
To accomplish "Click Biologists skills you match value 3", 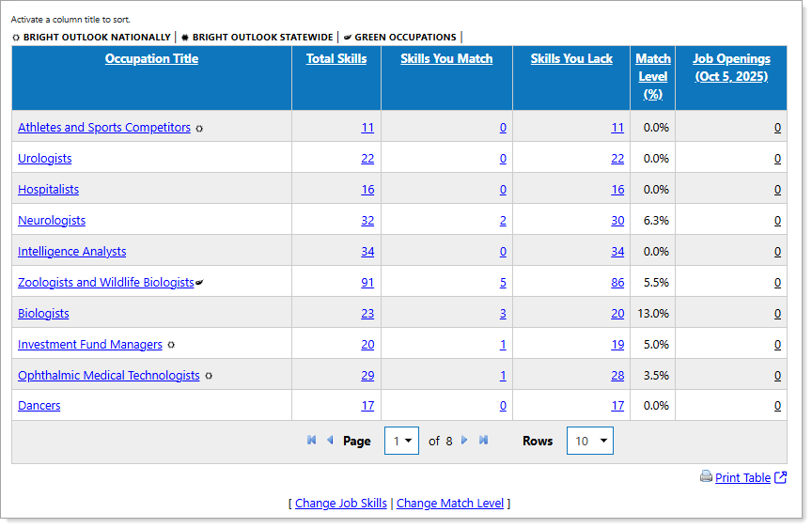I will 503,314.
